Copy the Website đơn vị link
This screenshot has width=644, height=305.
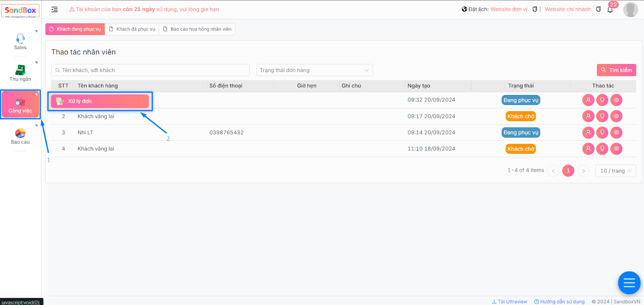(535, 9)
